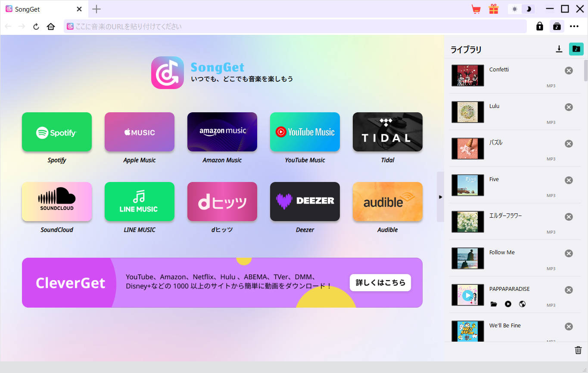Open the gift box icon
This screenshot has width=588, height=373.
[x=493, y=9]
